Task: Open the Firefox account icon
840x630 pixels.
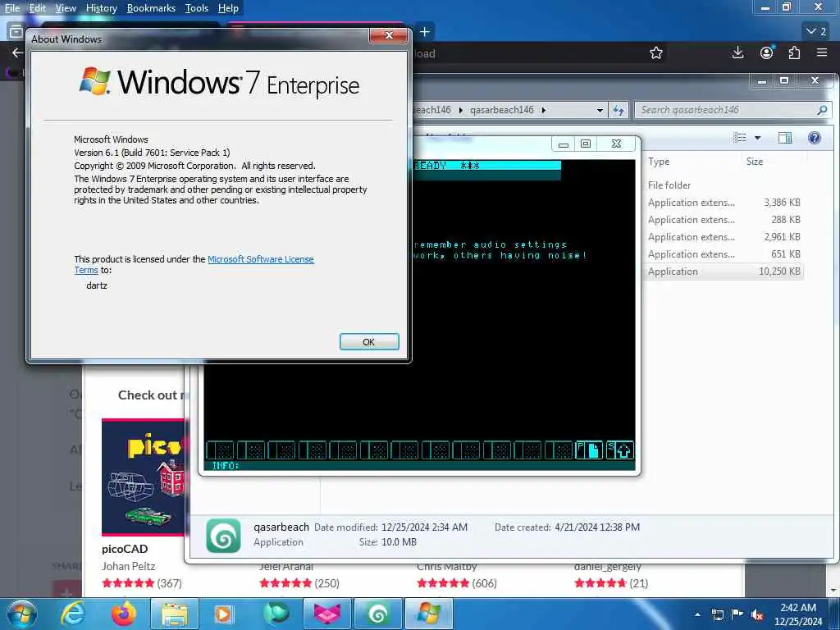Action: [x=767, y=52]
